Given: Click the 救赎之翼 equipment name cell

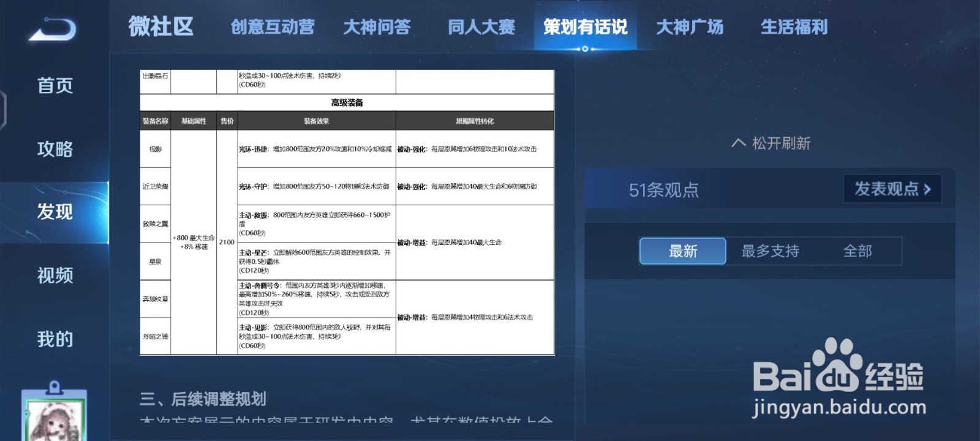Looking at the screenshot, I should pos(156,224).
